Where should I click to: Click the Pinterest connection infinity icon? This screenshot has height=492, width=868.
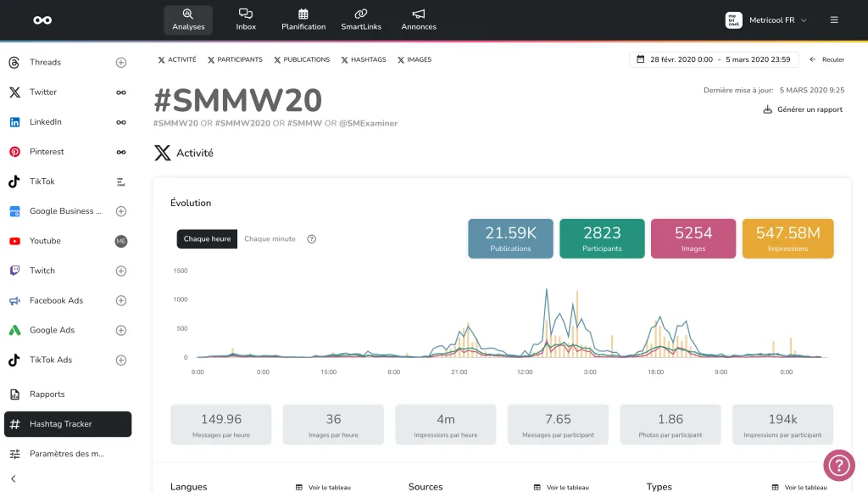121,152
